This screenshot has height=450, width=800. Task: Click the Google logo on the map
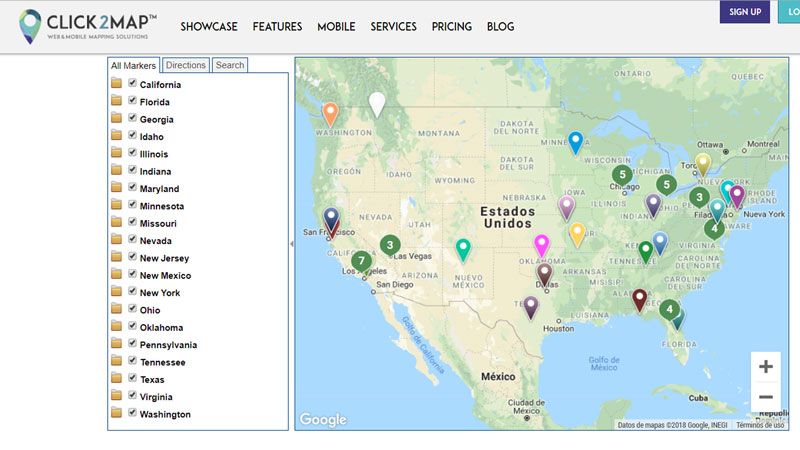(323, 419)
